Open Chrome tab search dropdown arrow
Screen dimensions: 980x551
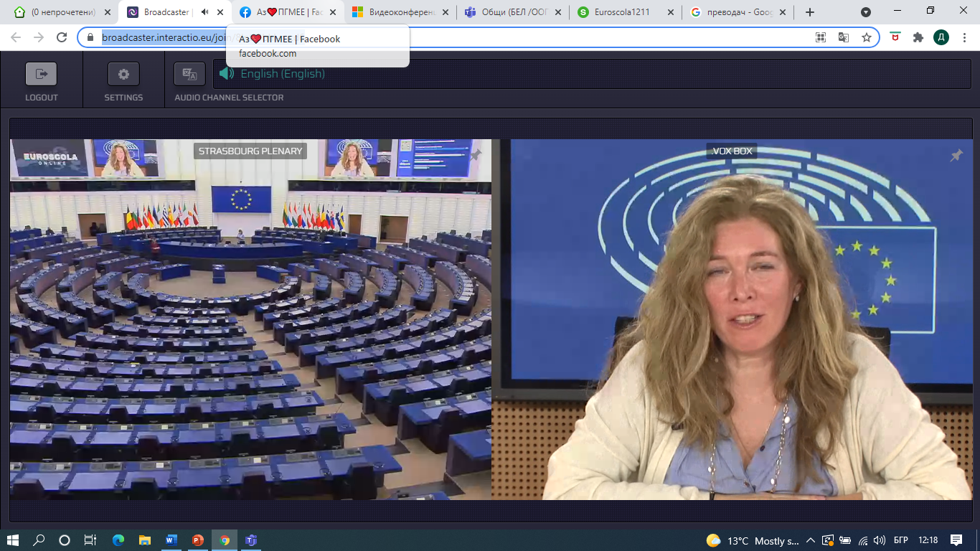click(866, 12)
